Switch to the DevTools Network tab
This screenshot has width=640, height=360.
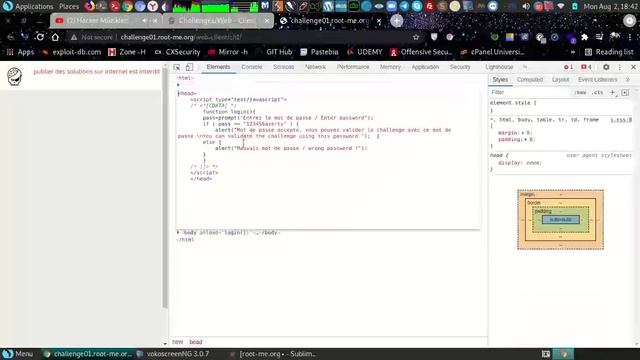[x=315, y=67]
